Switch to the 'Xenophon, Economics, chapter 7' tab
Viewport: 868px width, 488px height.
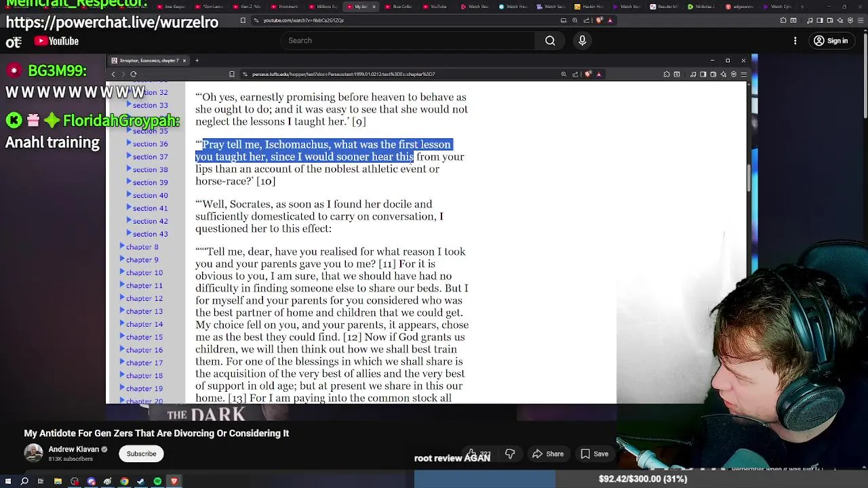pos(148,60)
